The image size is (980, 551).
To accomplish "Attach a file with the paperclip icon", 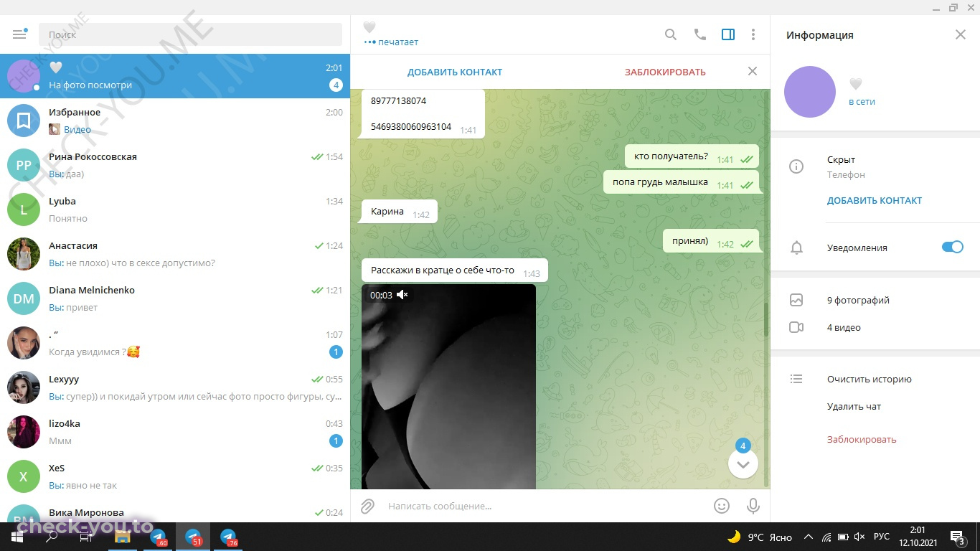I will [x=367, y=506].
